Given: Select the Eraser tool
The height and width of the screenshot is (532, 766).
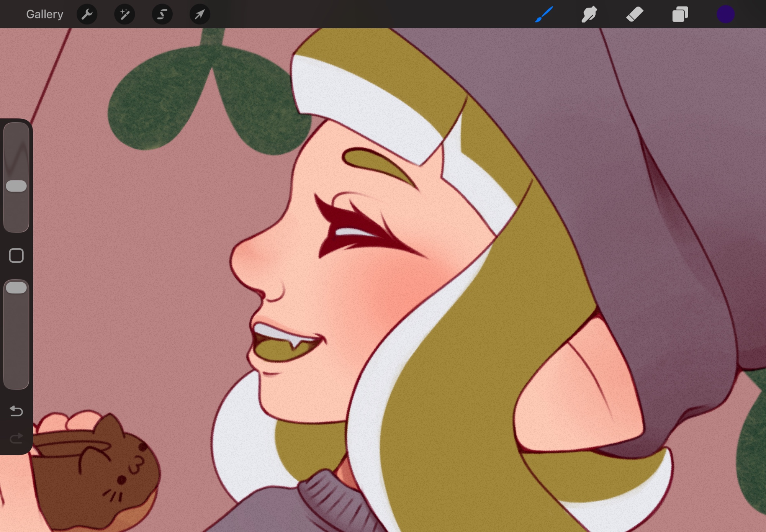Looking at the screenshot, I should click(x=634, y=15).
